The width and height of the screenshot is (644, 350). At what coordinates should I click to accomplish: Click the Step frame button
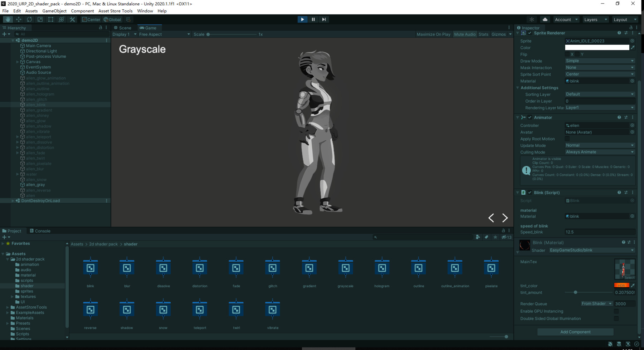(324, 19)
